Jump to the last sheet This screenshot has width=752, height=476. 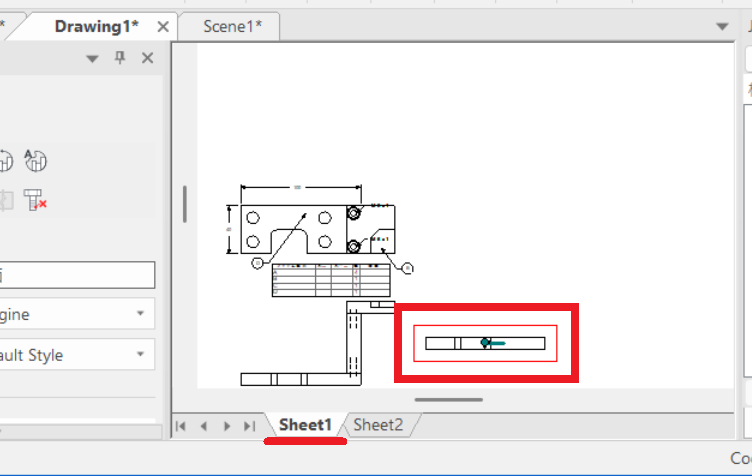point(248,426)
